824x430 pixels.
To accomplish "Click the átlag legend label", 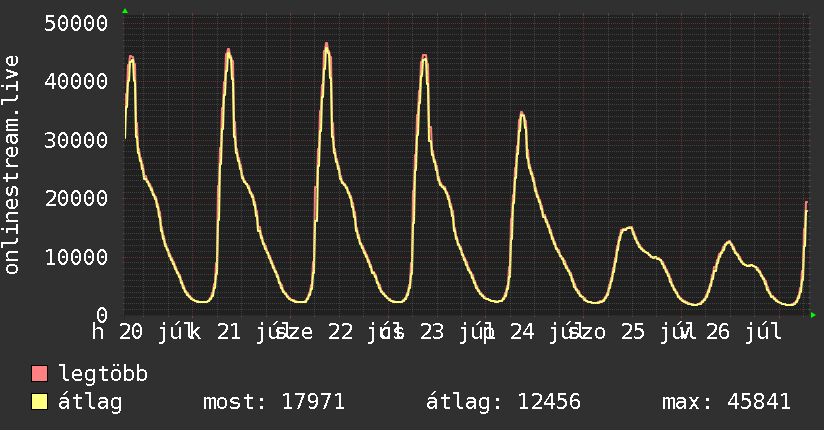I will pyautogui.click(x=90, y=402).
